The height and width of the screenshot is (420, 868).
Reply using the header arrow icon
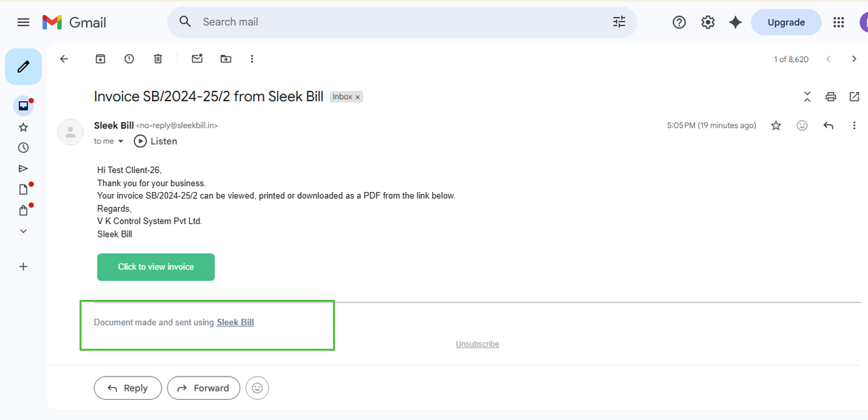tap(828, 126)
